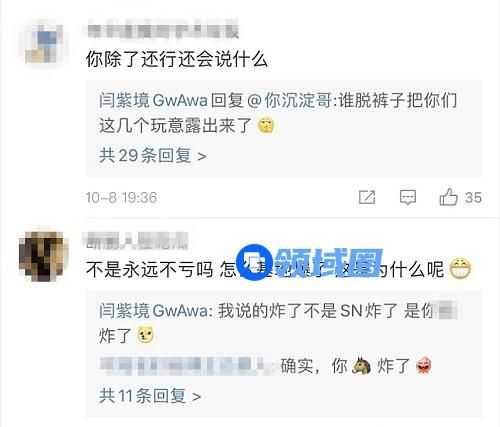
Task: Open the first commenter's pixelated avatar
Action: [x=45, y=45]
